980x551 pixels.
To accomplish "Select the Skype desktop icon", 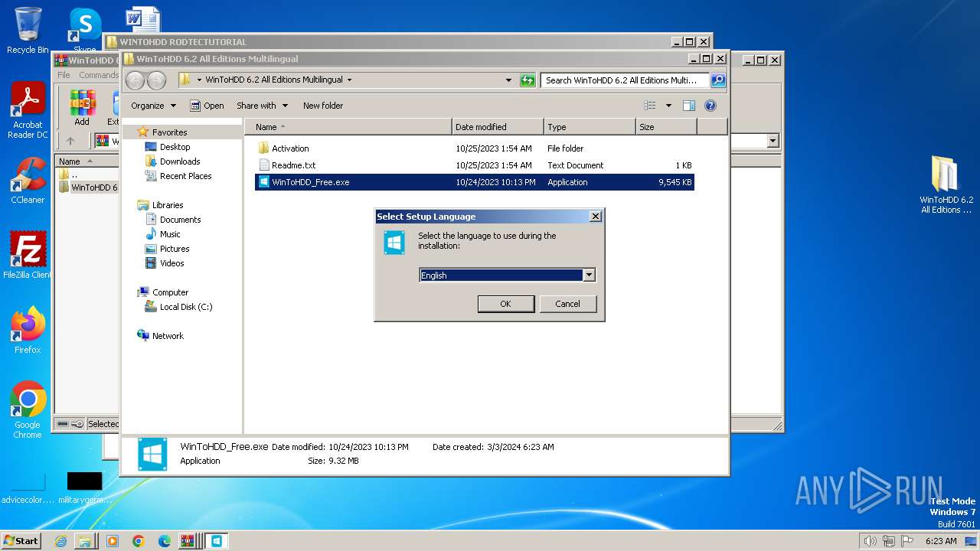I will 84,29.
